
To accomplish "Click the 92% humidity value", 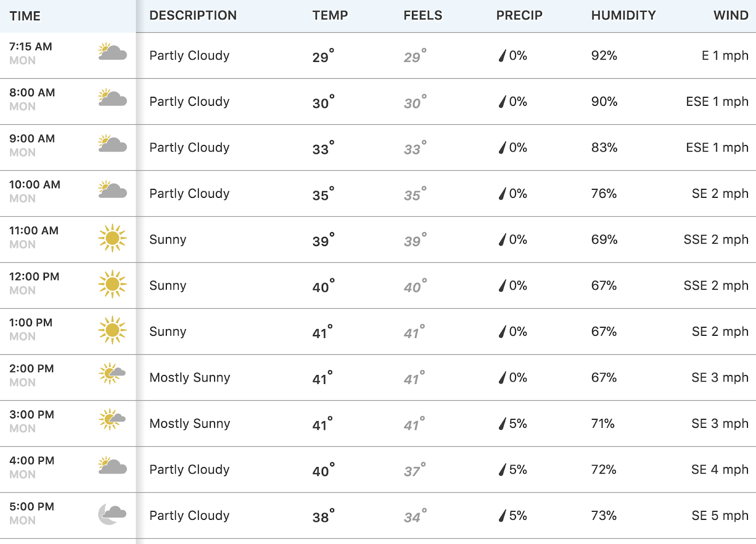I will click(x=604, y=56).
